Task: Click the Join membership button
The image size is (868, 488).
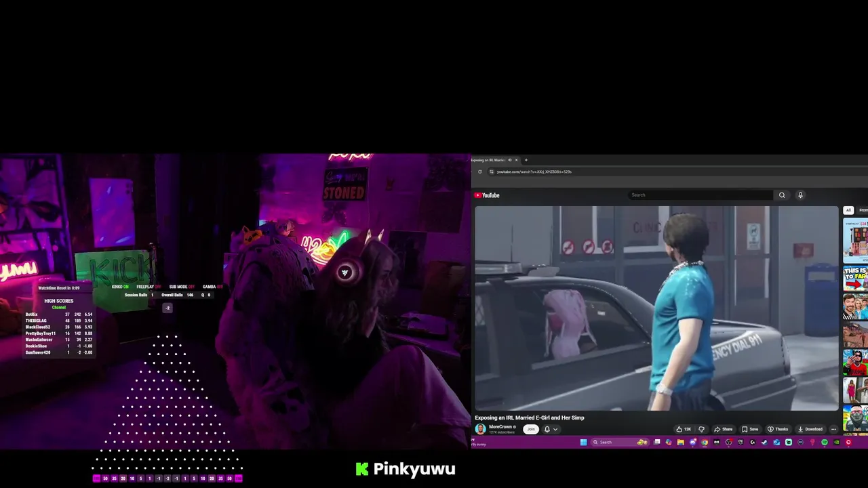Action: pos(530,429)
